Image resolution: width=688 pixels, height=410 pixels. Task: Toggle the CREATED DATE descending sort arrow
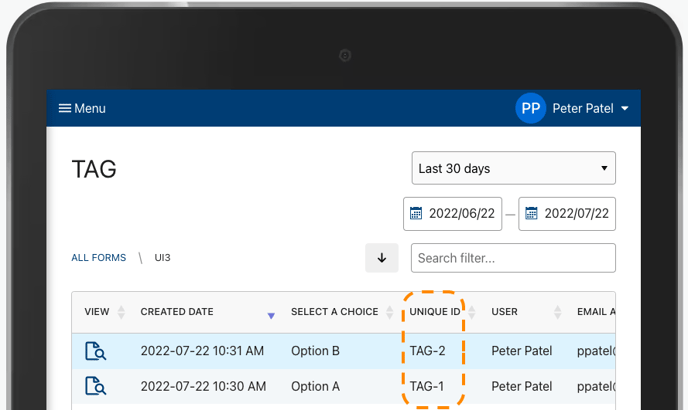click(x=271, y=316)
